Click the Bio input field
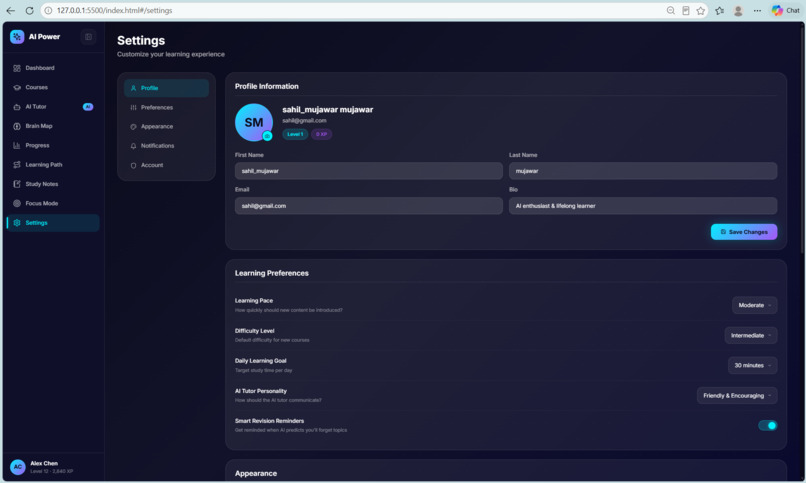Image resolution: width=806 pixels, height=483 pixels. [x=643, y=206]
